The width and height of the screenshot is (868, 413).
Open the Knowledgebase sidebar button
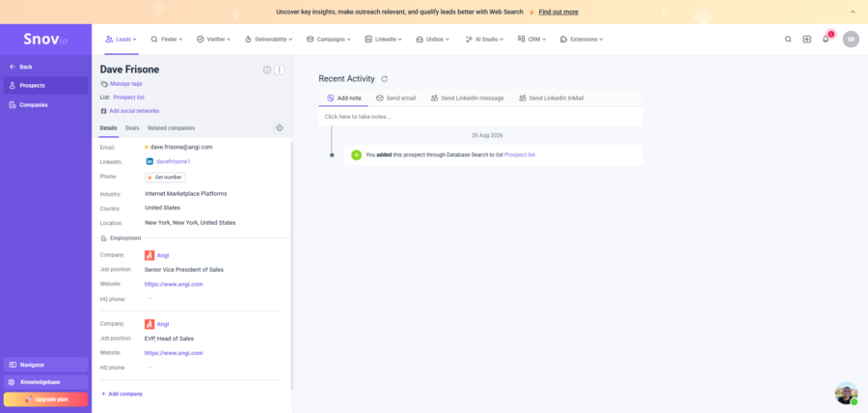point(45,382)
